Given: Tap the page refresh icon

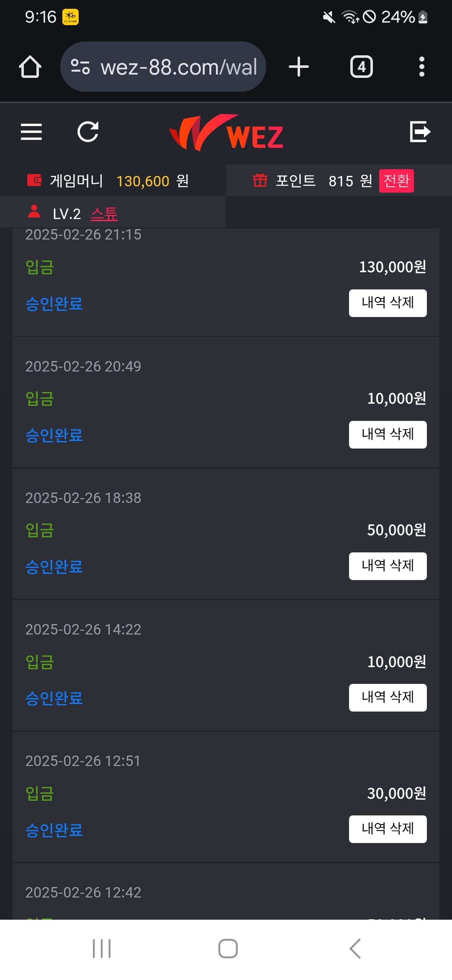Looking at the screenshot, I should [88, 132].
